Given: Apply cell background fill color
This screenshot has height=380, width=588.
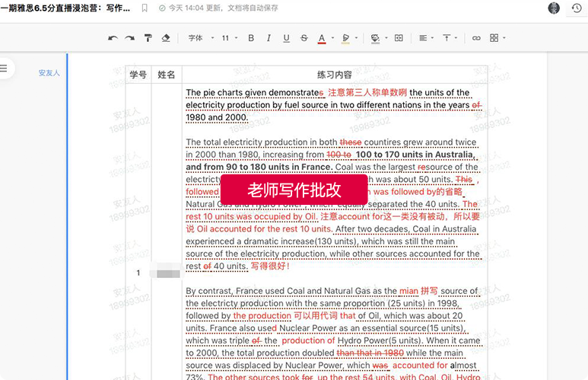Looking at the screenshot, I should [375, 38].
